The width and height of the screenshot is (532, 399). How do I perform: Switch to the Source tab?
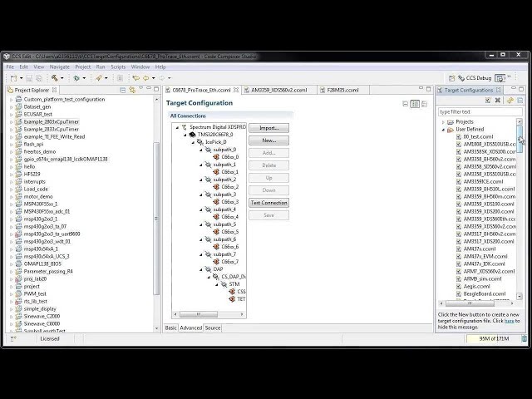coord(213,328)
